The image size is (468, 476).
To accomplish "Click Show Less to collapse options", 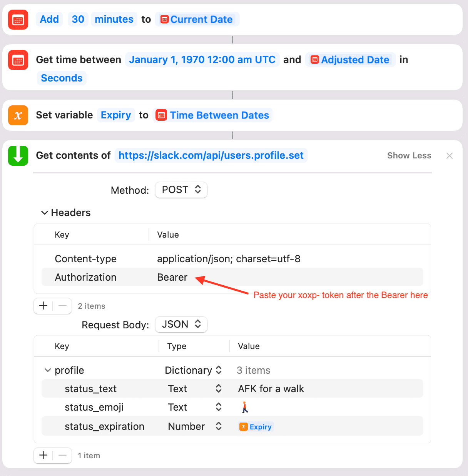I will [x=409, y=156].
